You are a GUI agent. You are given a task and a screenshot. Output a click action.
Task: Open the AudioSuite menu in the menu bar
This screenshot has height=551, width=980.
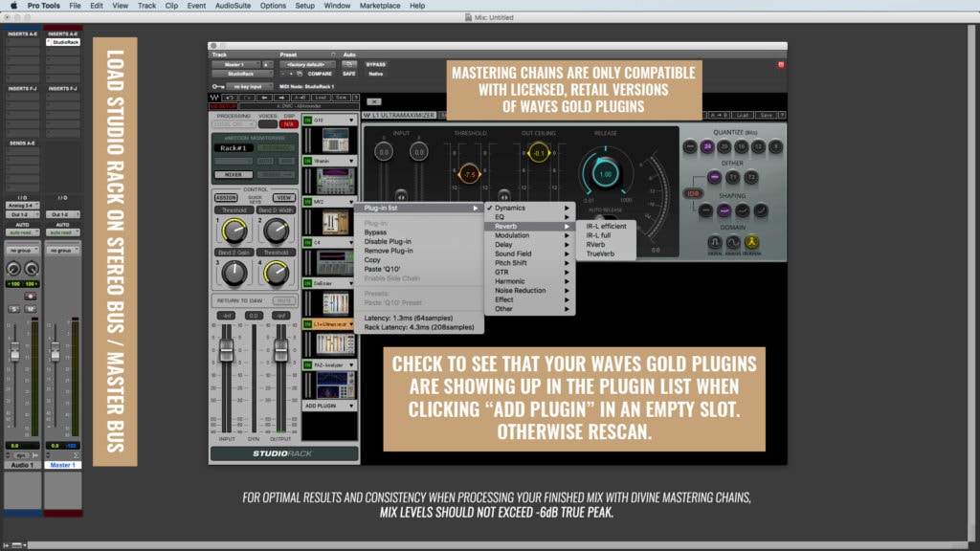[x=233, y=6]
